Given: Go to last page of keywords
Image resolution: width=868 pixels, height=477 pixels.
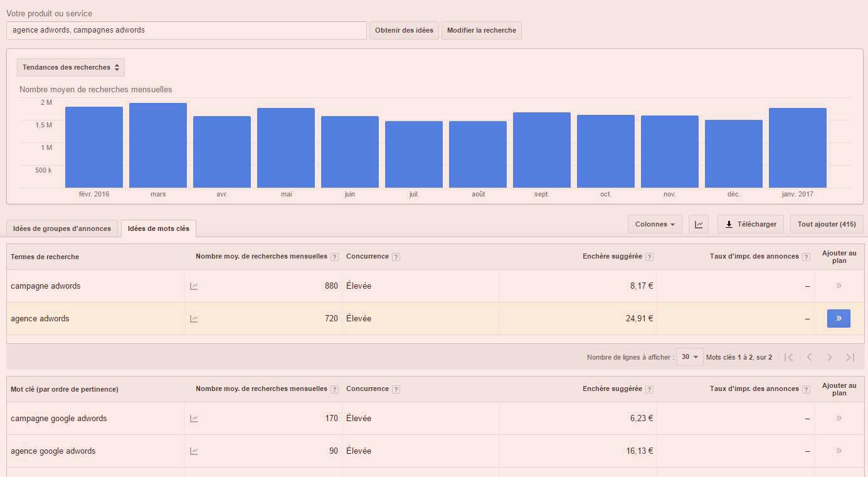Looking at the screenshot, I should (850, 357).
